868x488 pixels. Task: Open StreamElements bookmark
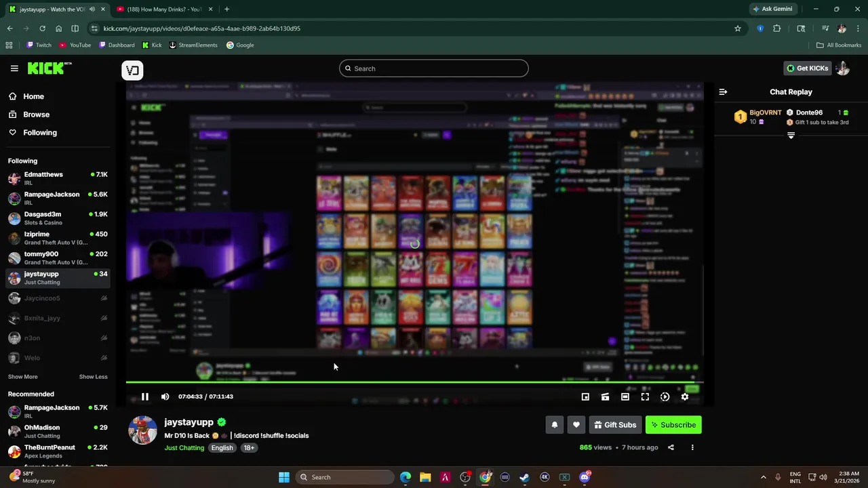point(193,45)
